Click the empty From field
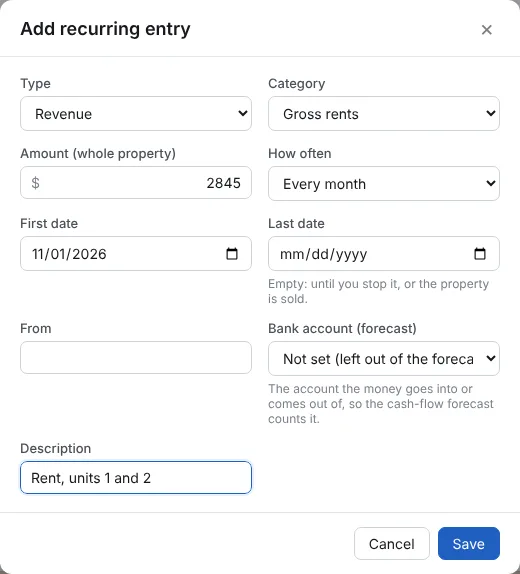 136,358
